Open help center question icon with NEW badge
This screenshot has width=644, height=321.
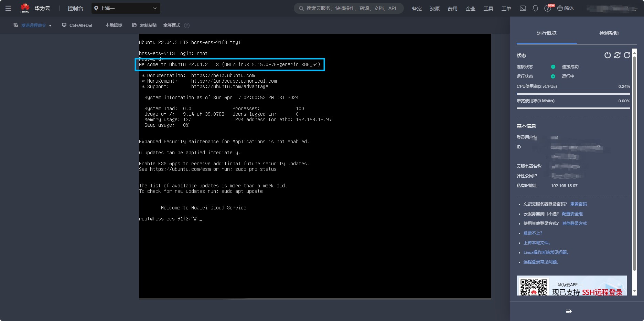(548, 8)
